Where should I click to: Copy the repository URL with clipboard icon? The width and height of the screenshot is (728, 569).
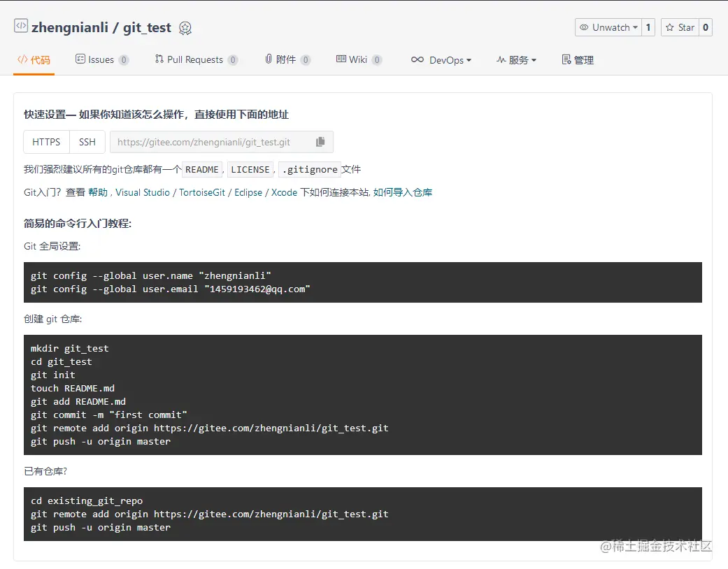320,142
